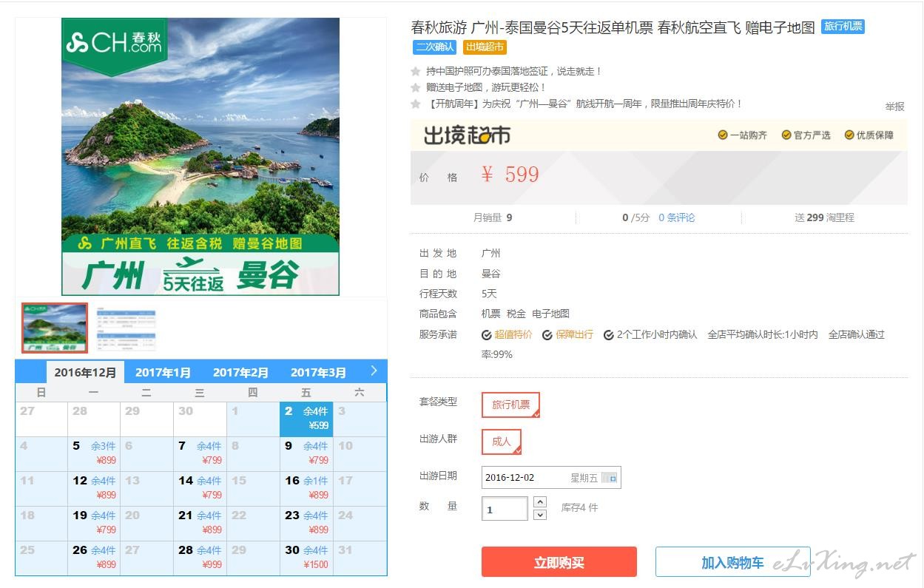Pick December 12 in the calendar
The width and height of the screenshot is (924, 588).
(x=94, y=488)
